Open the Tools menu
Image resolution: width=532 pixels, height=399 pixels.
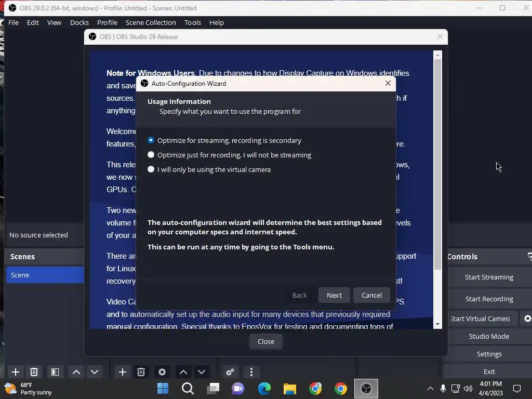[193, 22]
